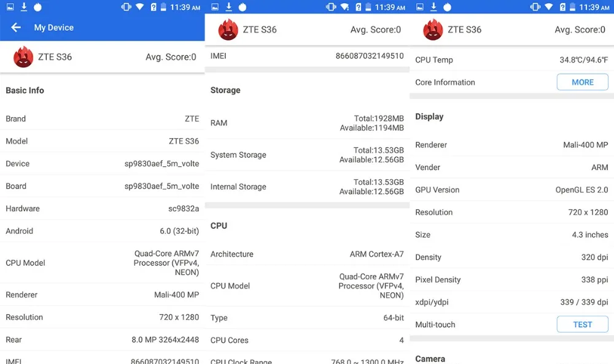Tap the Display section heading

click(x=429, y=117)
